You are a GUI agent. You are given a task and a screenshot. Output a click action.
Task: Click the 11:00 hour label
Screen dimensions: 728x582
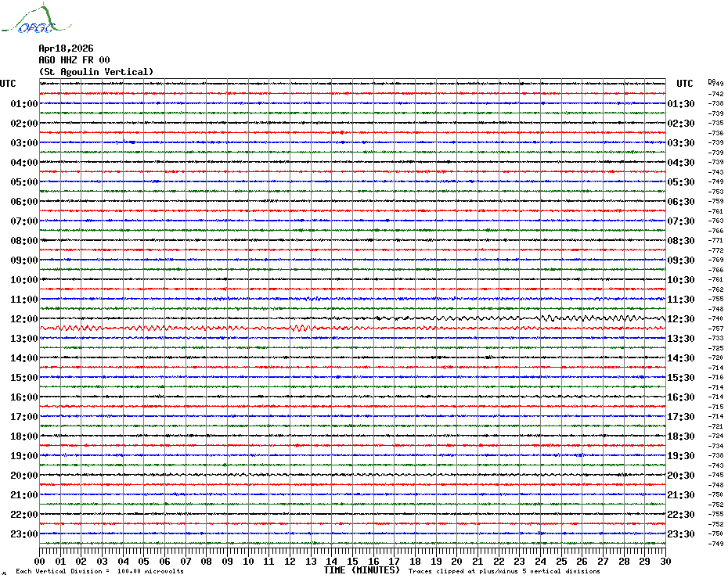click(x=24, y=300)
